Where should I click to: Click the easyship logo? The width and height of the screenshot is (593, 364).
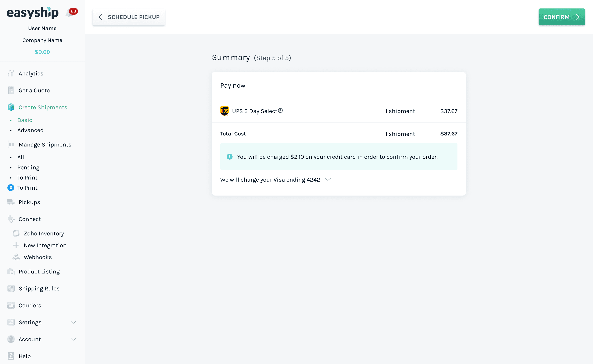(x=33, y=12)
